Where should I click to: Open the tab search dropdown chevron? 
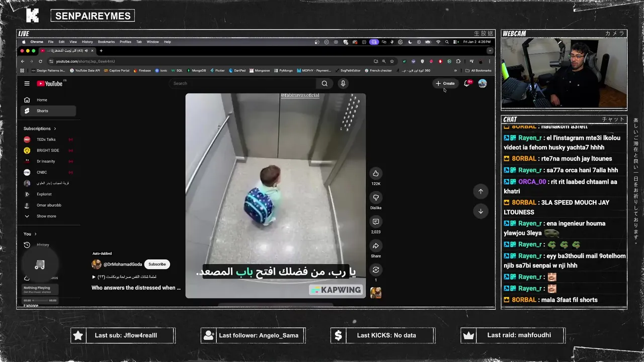point(490,51)
